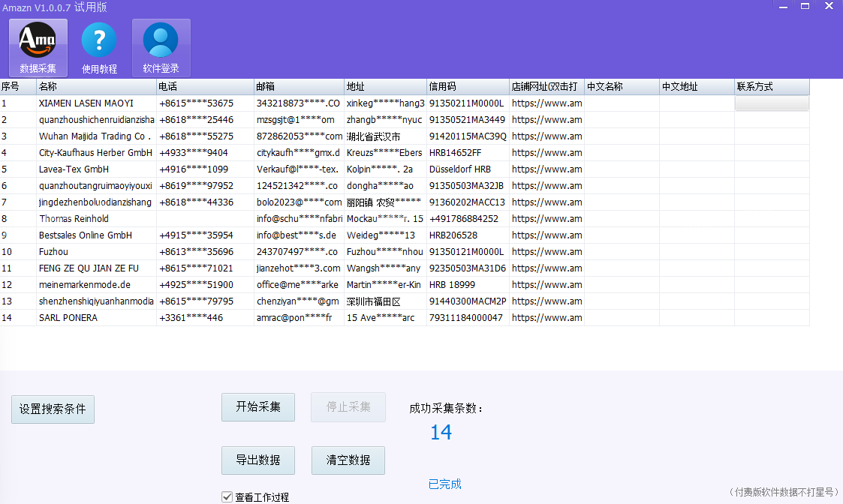Select the Bestsales Online GmbH name cell
843x504 pixels.
coord(96,235)
